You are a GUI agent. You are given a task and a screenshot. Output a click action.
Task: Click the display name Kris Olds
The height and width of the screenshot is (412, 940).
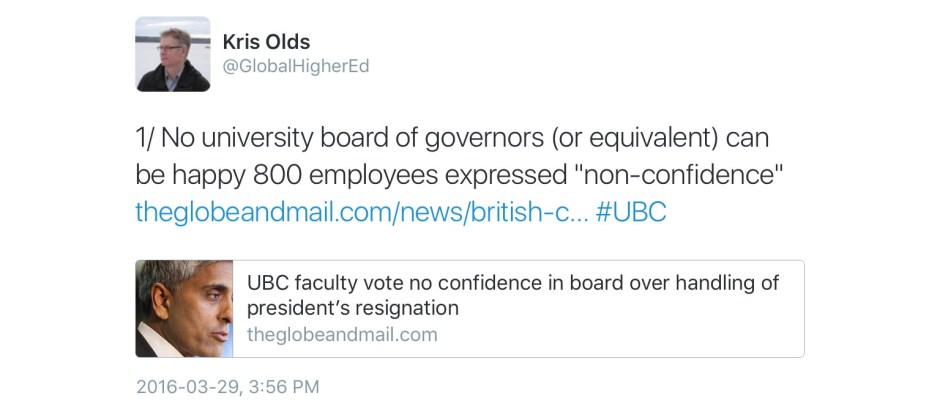[266, 42]
